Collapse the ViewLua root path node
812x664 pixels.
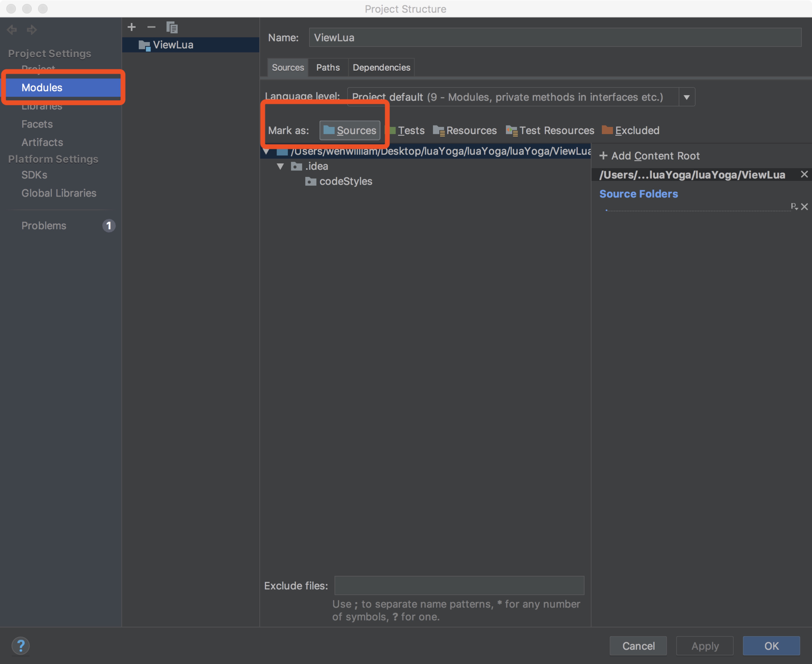[266, 152]
